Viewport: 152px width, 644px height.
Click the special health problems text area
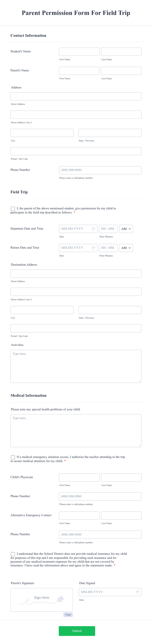(x=76, y=430)
